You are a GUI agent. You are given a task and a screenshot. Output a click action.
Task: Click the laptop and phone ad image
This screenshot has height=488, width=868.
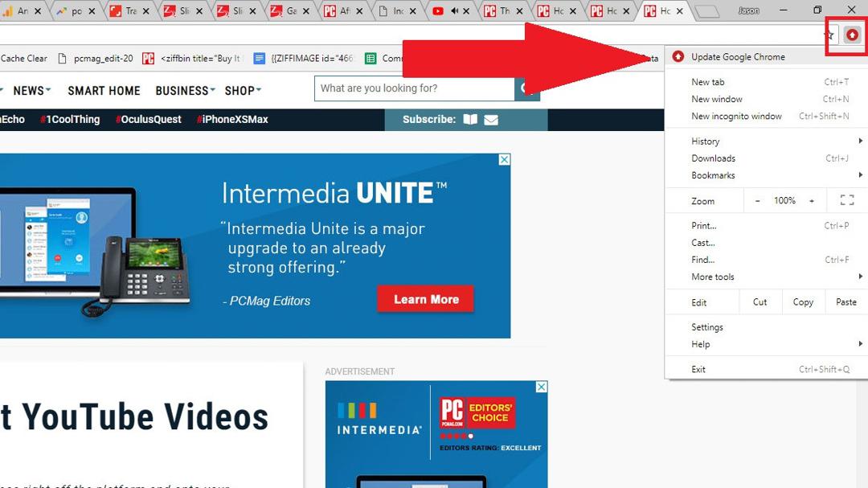96,252
